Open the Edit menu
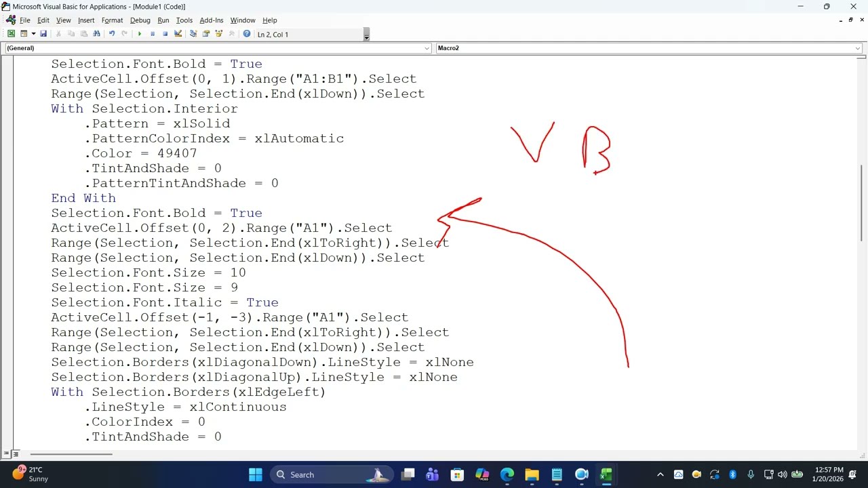 [x=43, y=20]
